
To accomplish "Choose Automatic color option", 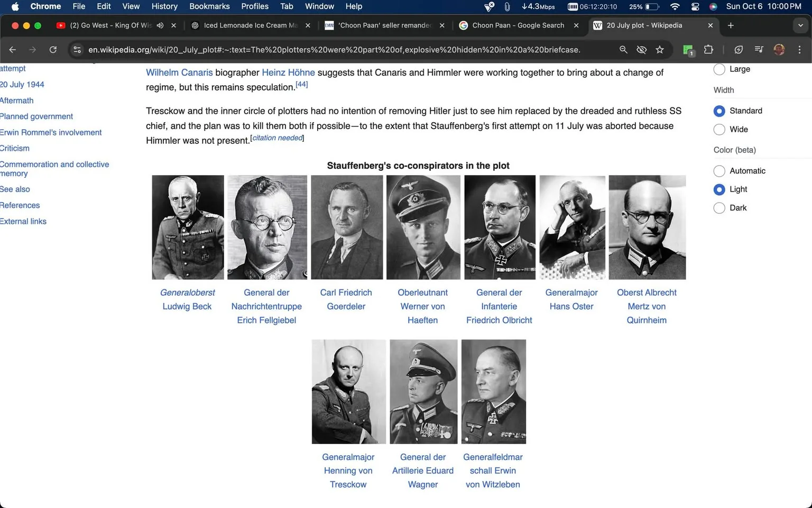I will click(719, 170).
